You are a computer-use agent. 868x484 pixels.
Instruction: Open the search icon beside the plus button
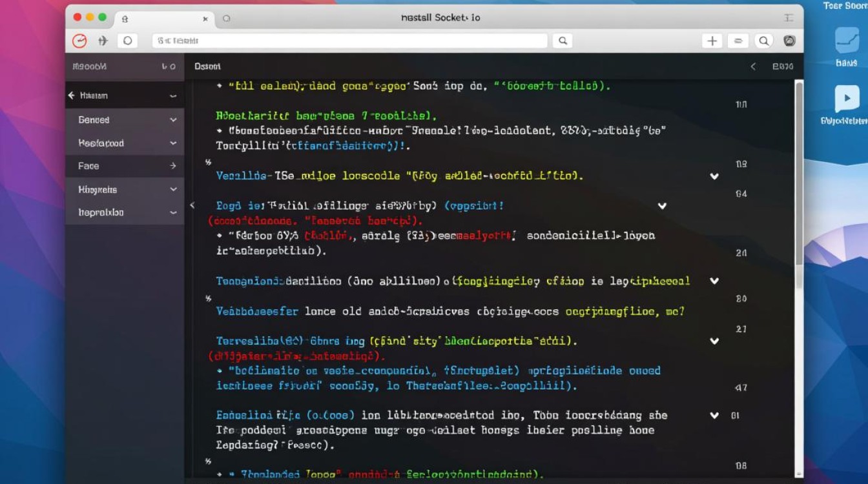coord(763,41)
